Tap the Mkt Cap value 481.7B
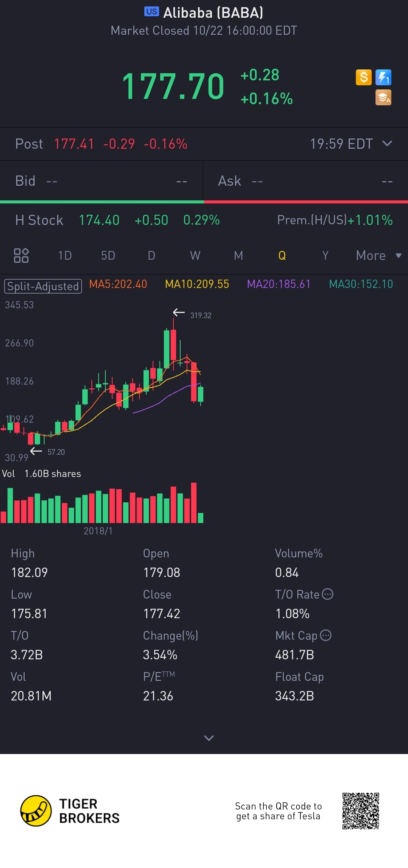This screenshot has width=408, height=868. [295, 655]
